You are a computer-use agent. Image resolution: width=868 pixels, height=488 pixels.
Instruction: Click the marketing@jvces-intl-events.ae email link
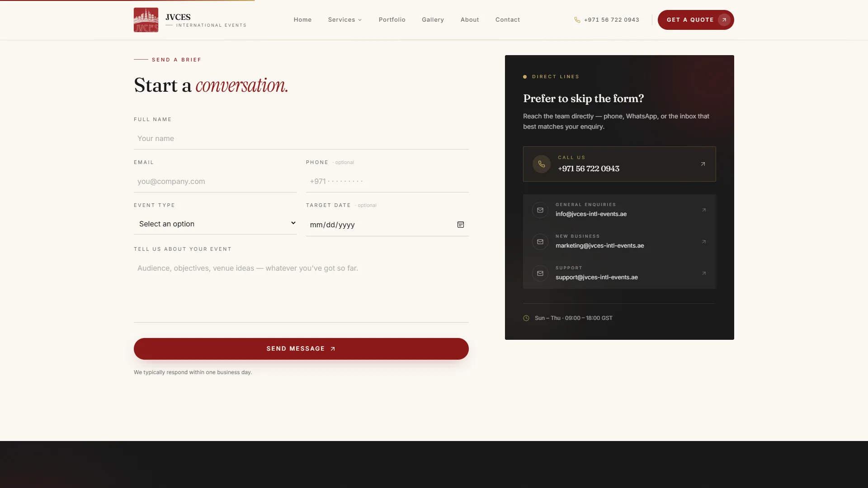click(599, 246)
